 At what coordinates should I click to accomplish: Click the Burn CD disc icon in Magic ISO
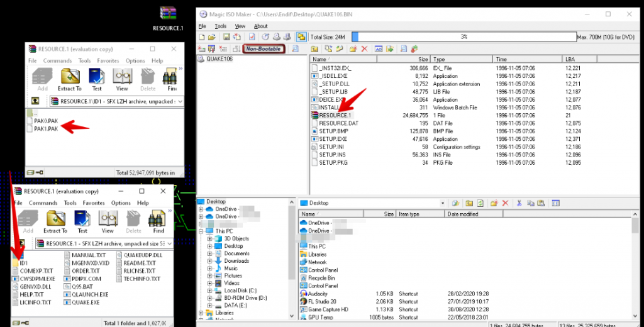[266, 37]
